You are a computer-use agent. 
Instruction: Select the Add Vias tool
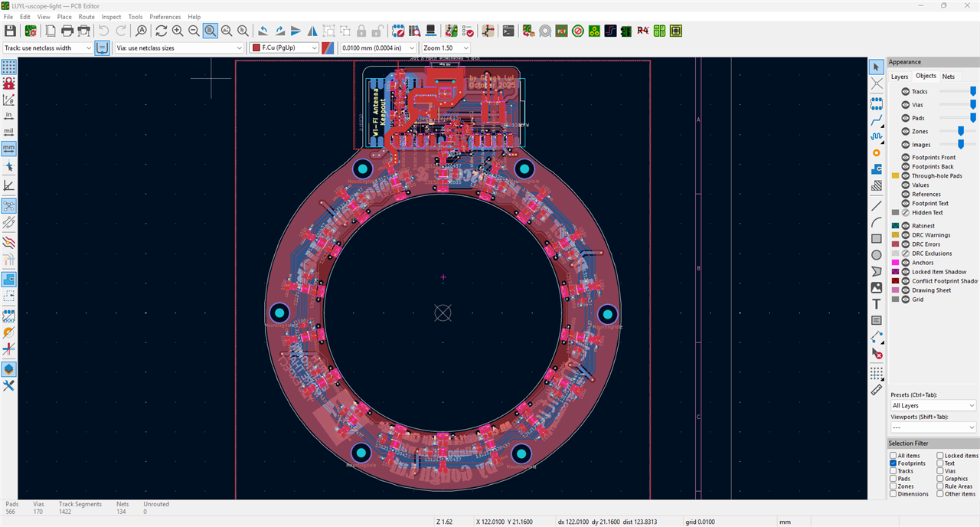point(877,152)
